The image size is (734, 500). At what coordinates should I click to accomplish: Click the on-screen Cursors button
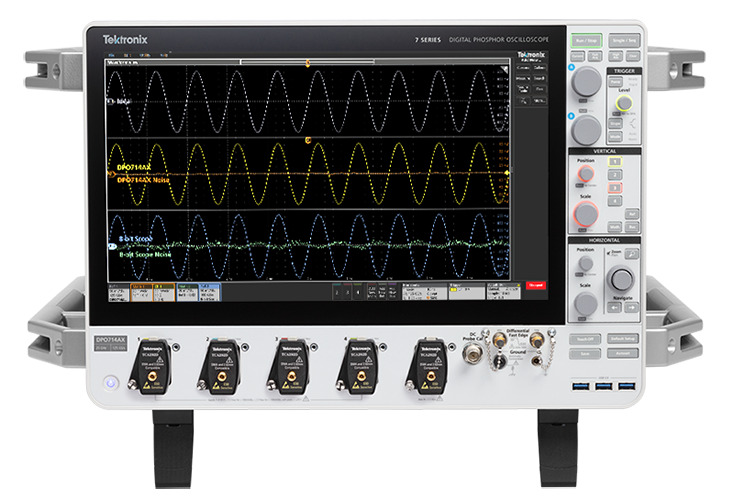pos(522,67)
